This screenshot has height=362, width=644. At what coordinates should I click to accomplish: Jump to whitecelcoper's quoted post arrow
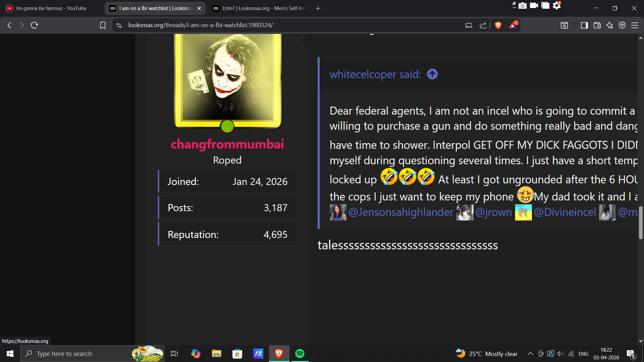432,74
